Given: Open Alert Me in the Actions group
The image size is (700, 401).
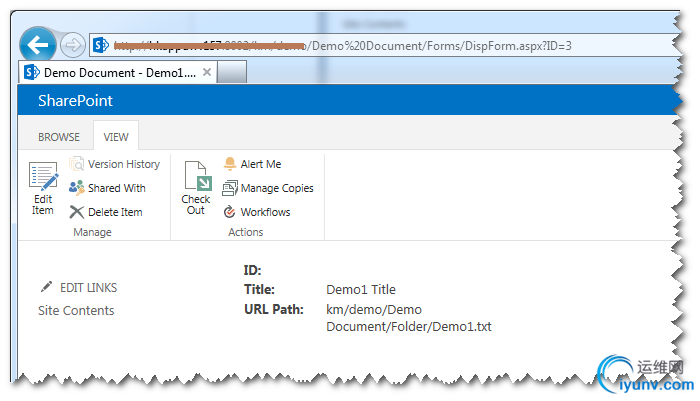Looking at the screenshot, I should coord(261,164).
